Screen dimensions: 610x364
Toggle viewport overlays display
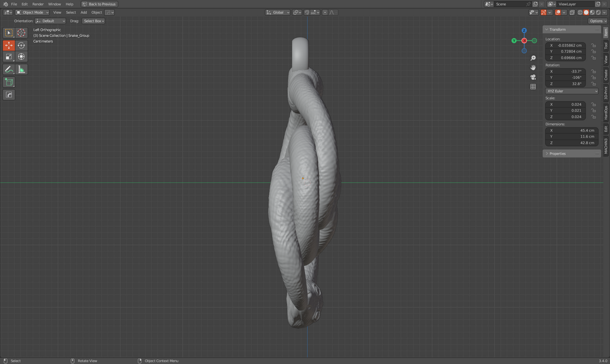pyautogui.click(x=558, y=13)
